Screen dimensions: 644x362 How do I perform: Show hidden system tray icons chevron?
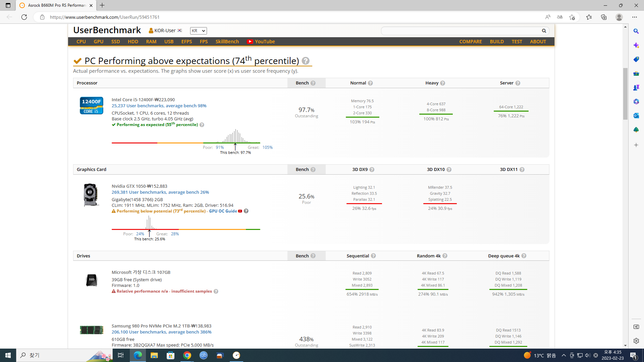563,355
